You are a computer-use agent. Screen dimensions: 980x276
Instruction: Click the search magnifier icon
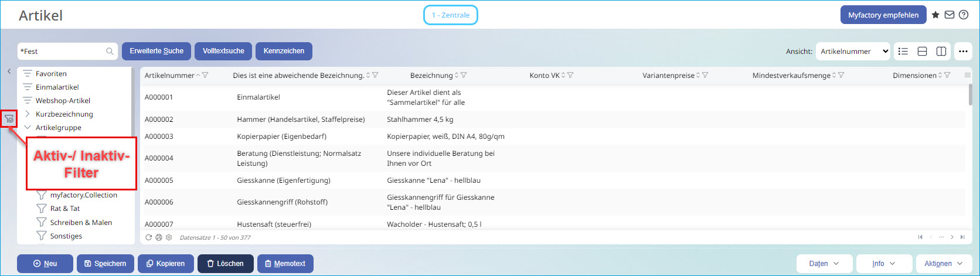110,52
